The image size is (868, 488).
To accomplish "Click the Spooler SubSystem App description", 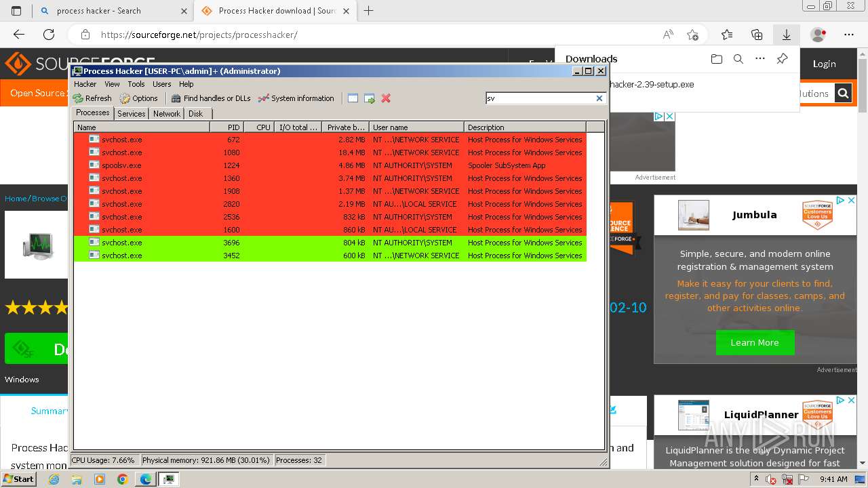I will [x=507, y=165].
